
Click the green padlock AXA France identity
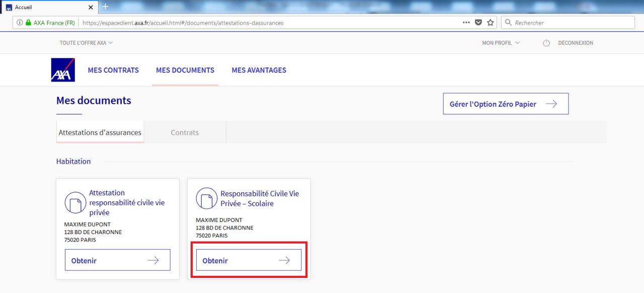(x=50, y=23)
